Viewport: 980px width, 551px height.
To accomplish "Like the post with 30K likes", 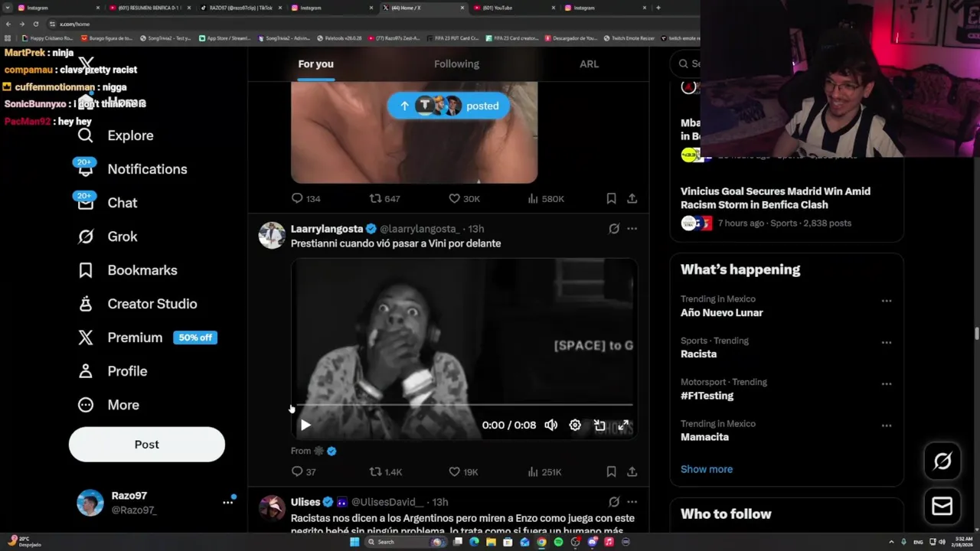I will coord(464,198).
